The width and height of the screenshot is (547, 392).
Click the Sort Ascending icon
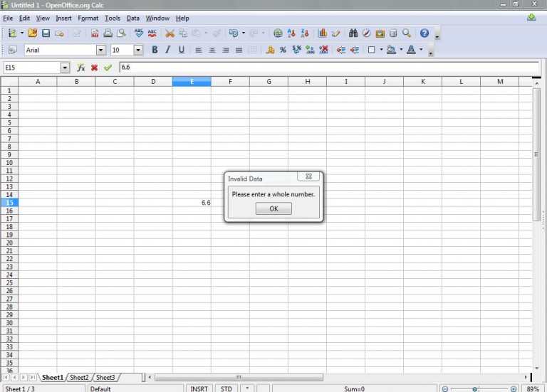point(291,33)
